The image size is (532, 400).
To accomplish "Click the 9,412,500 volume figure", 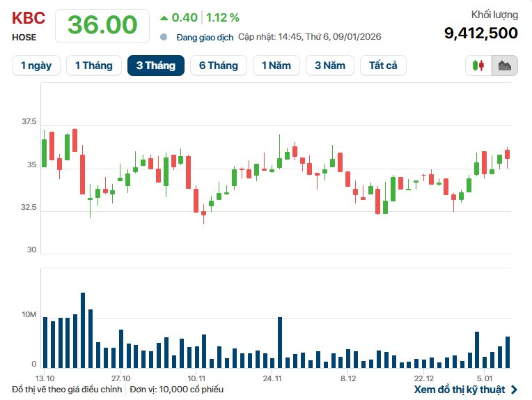I will [480, 33].
